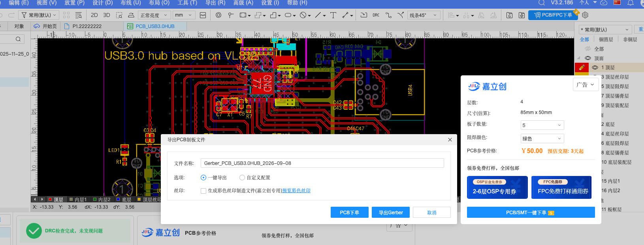Click the ruler unit toggle icon
The height and width of the screenshot is (245, 644).
pos(203,15)
